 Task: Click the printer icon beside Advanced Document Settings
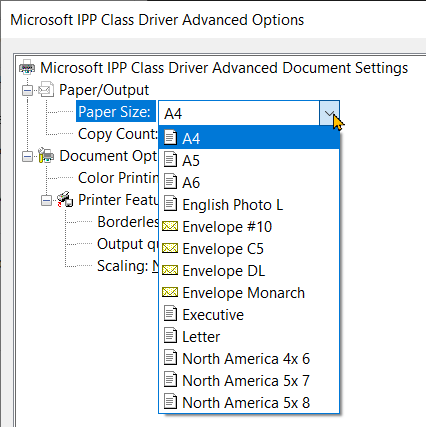[x=27, y=68]
